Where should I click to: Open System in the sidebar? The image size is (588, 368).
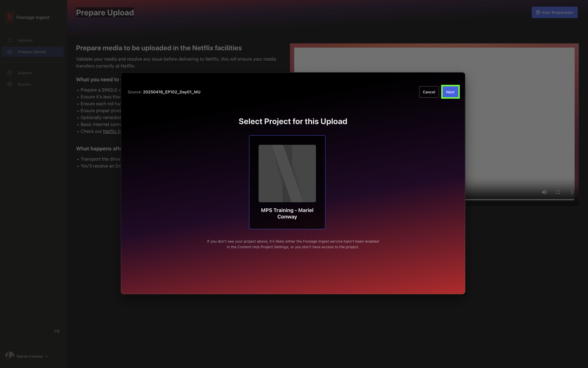pos(33,84)
